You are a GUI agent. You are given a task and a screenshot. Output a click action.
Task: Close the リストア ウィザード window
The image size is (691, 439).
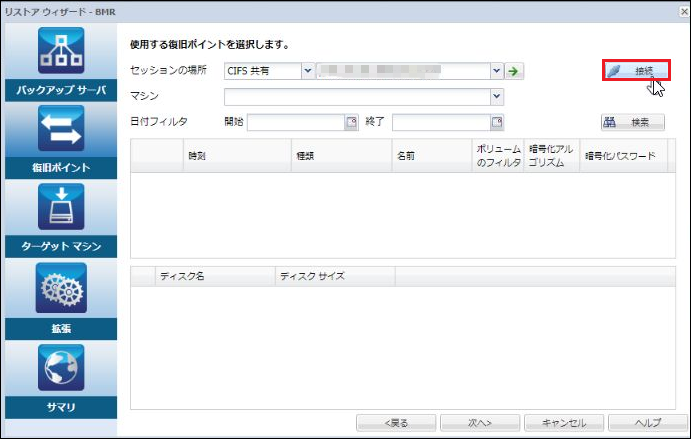(x=684, y=11)
